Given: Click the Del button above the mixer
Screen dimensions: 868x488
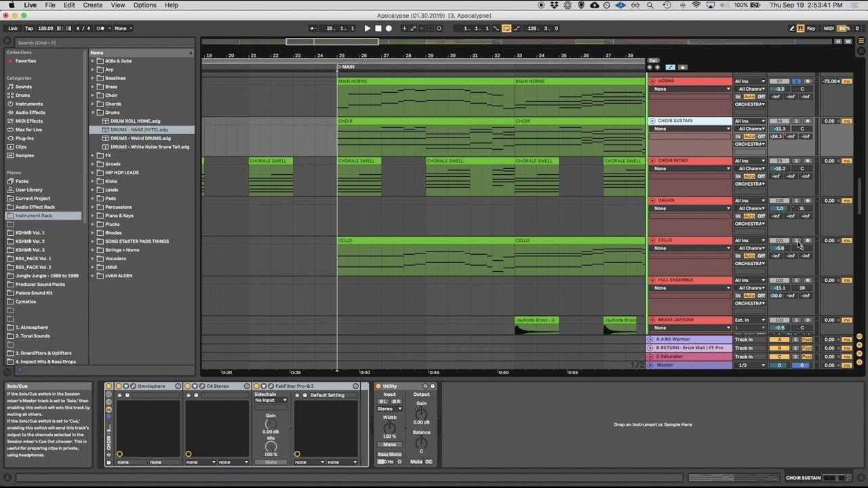Looking at the screenshot, I should click(653, 60).
